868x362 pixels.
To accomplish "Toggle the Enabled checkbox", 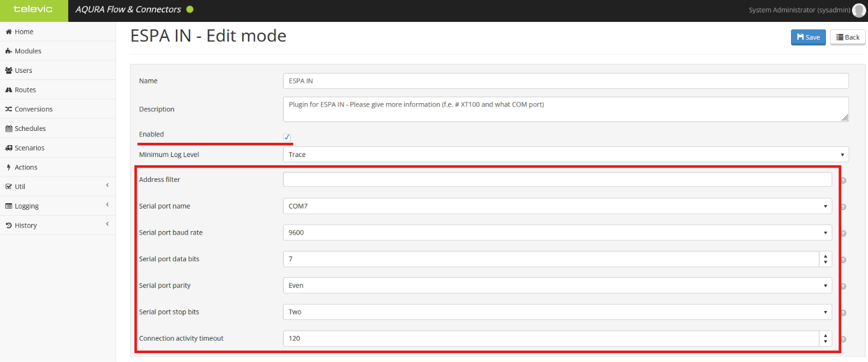I will tap(287, 137).
